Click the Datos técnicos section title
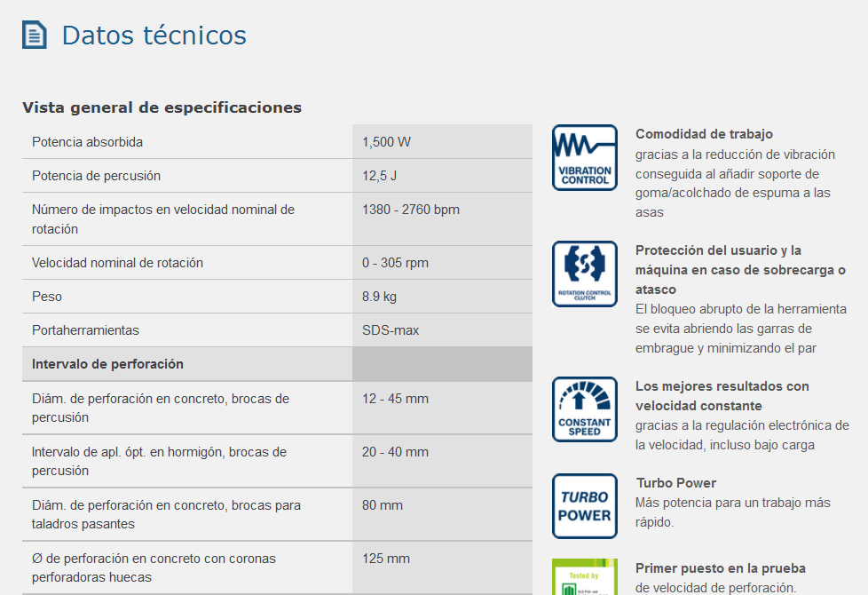 pos(154,36)
